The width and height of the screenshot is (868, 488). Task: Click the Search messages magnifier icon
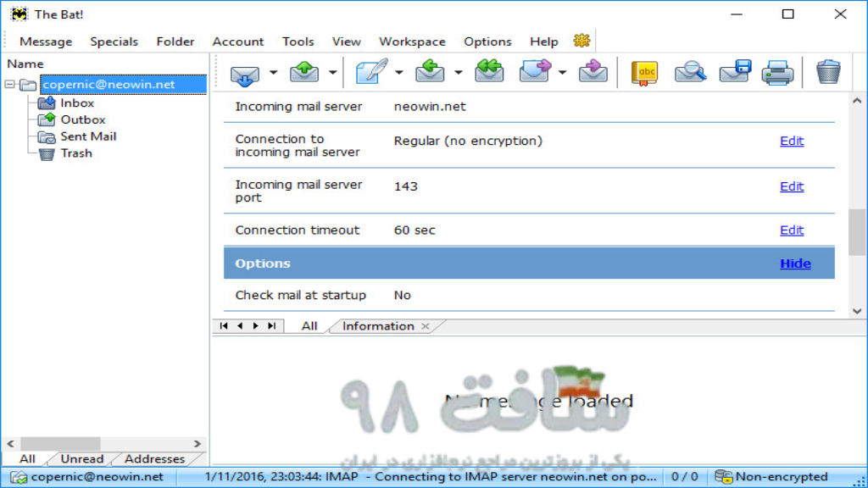tap(690, 73)
